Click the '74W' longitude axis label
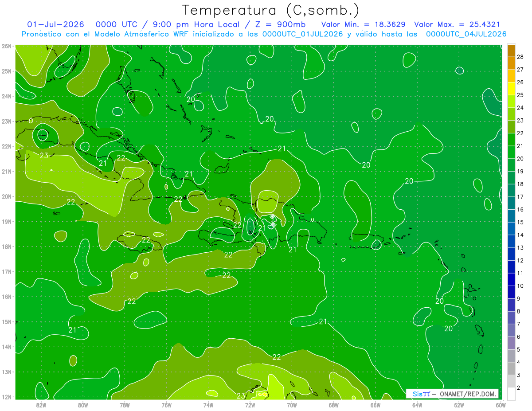Viewport: 532px width, 411px height. pos(208,405)
